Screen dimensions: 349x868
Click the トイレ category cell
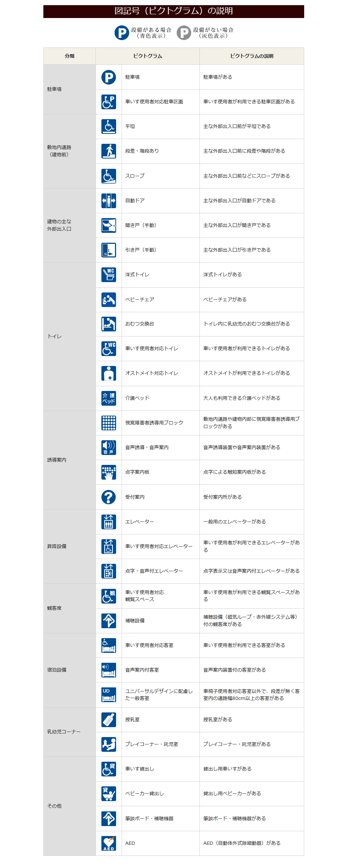[69, 336]
